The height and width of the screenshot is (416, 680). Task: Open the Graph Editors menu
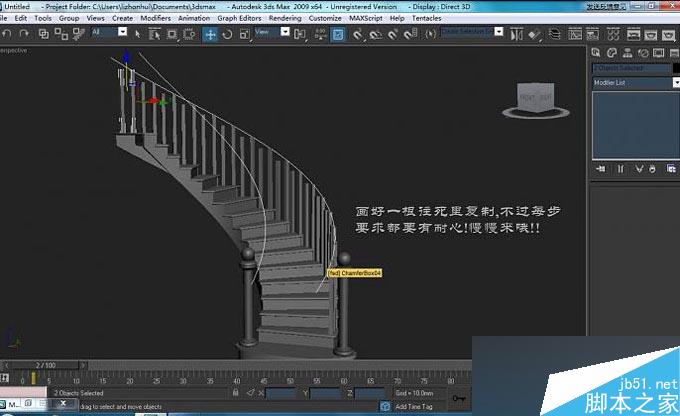[x=239, y=18]
